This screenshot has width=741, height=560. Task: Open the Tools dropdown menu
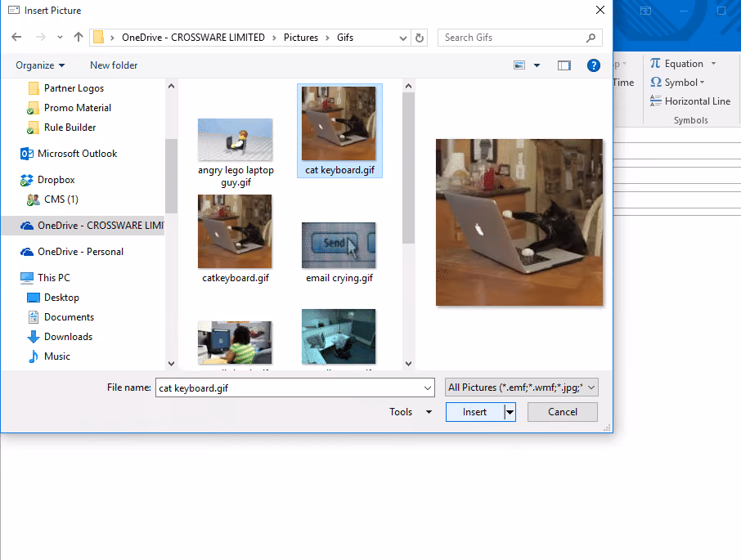(x=411, y=412)
